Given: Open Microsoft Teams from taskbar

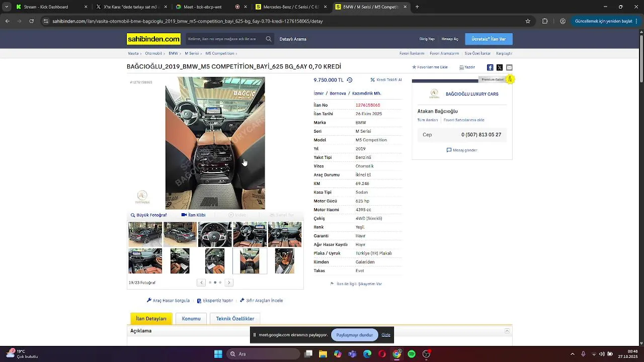Looking at the screenshot, I should [x=352, y=354].
